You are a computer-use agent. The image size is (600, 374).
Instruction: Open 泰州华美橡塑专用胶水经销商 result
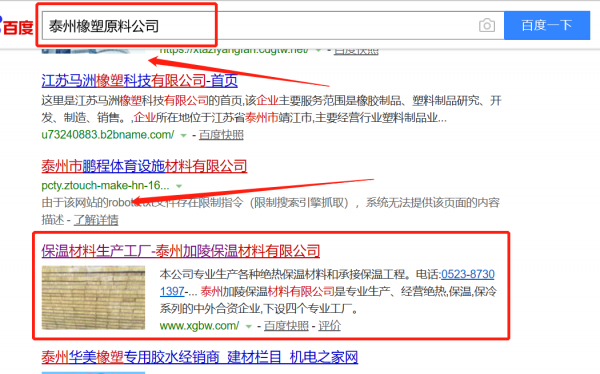click(200, 357)
